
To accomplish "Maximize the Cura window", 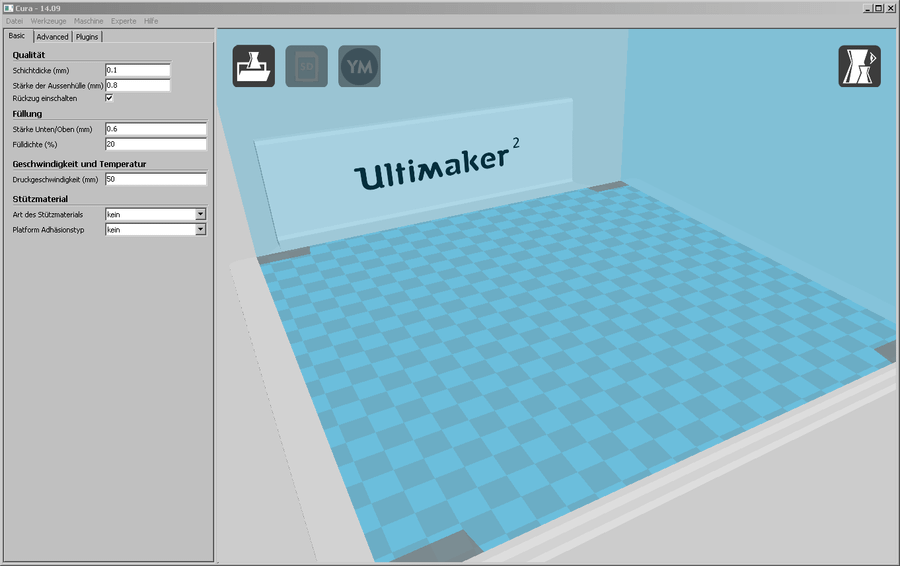I will (x=878, y=8).
